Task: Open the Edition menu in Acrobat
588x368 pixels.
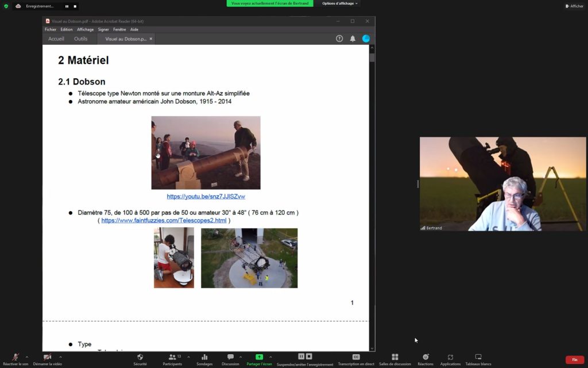Action: coord(67,29)
